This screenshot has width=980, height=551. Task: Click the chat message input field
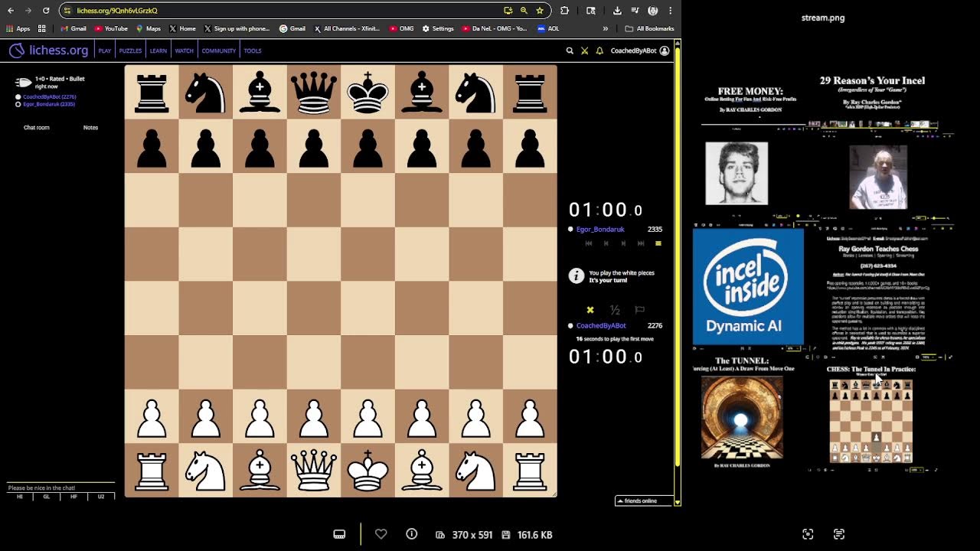point(60,487)
